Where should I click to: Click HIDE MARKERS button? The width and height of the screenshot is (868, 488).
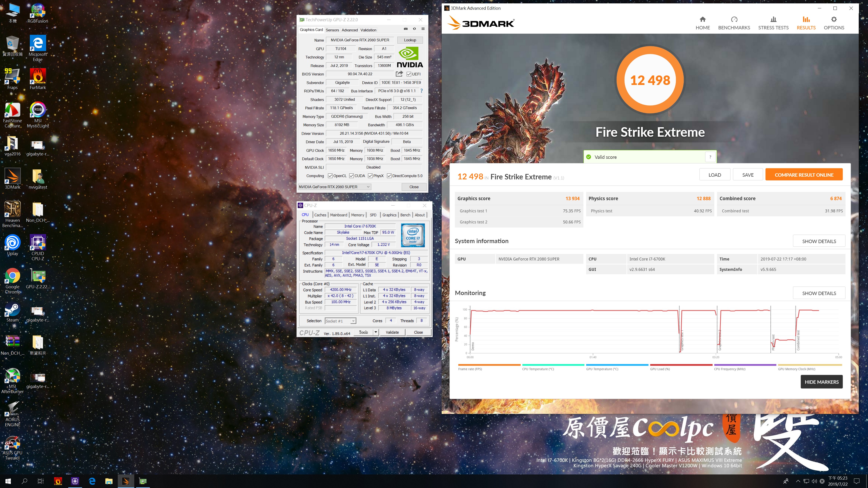821,382
